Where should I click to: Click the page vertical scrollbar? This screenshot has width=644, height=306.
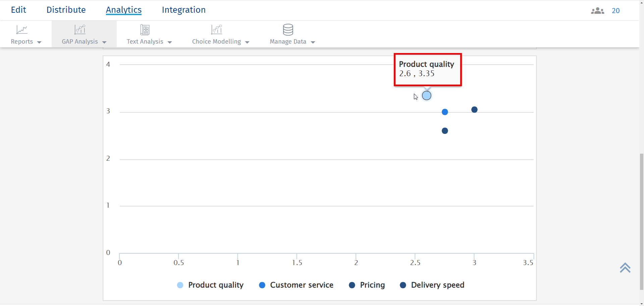(x=641, y=218)
